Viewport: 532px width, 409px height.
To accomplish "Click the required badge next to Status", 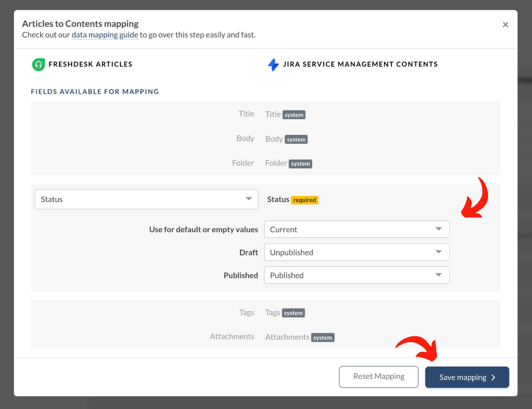I will point(305,200).
